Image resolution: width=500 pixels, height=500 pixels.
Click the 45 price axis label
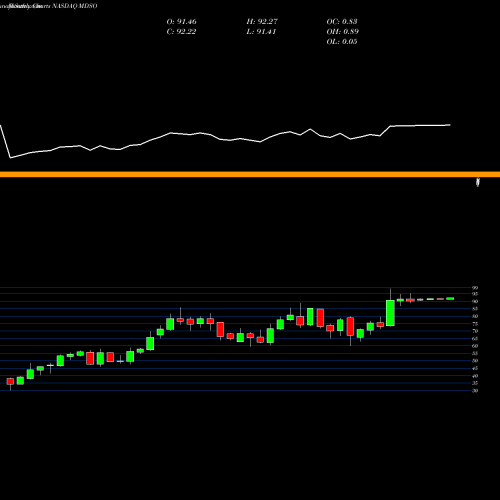point(475,368)
